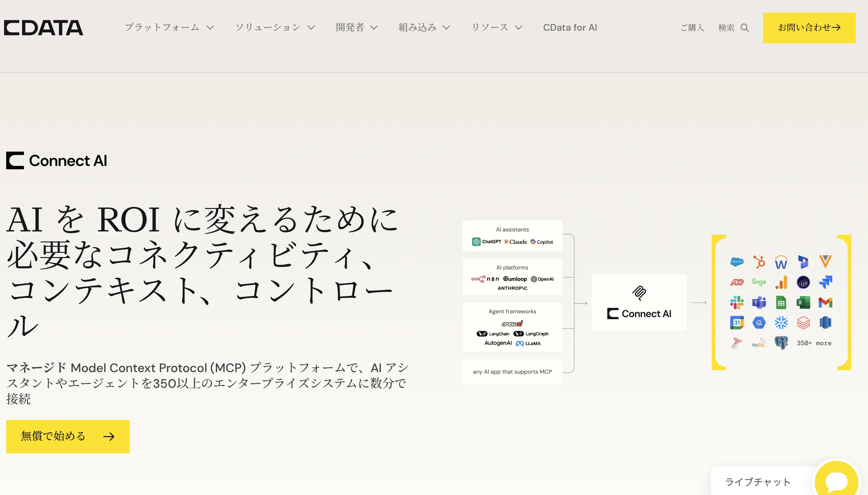Image resolution: width=868 pixels, height=495 pixels.
Task: Click the Connect AI product logo heading
Action: coord(57,160)
